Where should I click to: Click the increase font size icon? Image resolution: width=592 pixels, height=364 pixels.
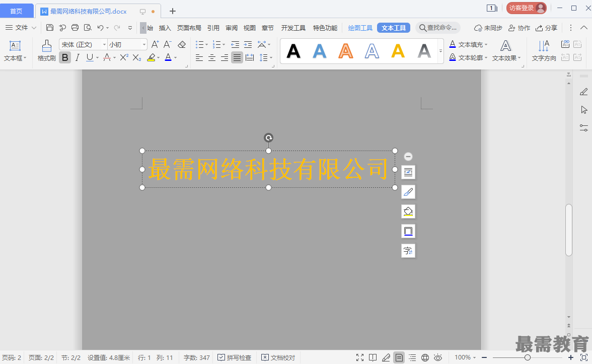(155, 44)
